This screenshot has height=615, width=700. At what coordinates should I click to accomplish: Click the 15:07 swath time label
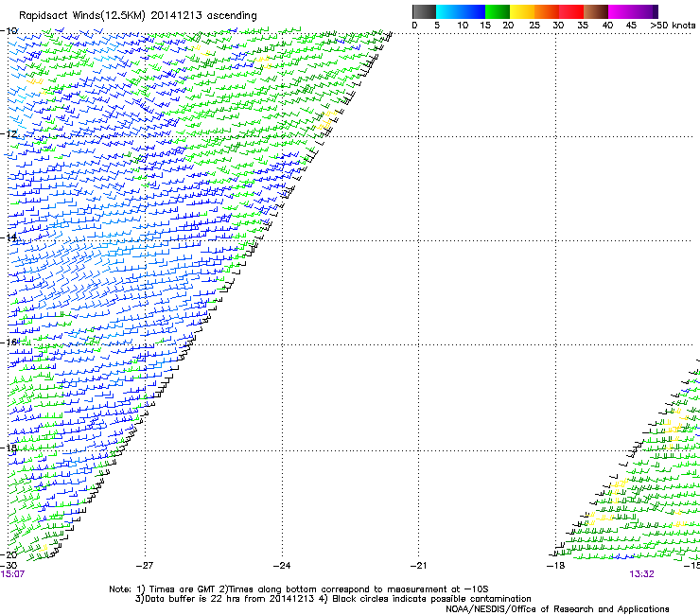[x=12, y=574]
